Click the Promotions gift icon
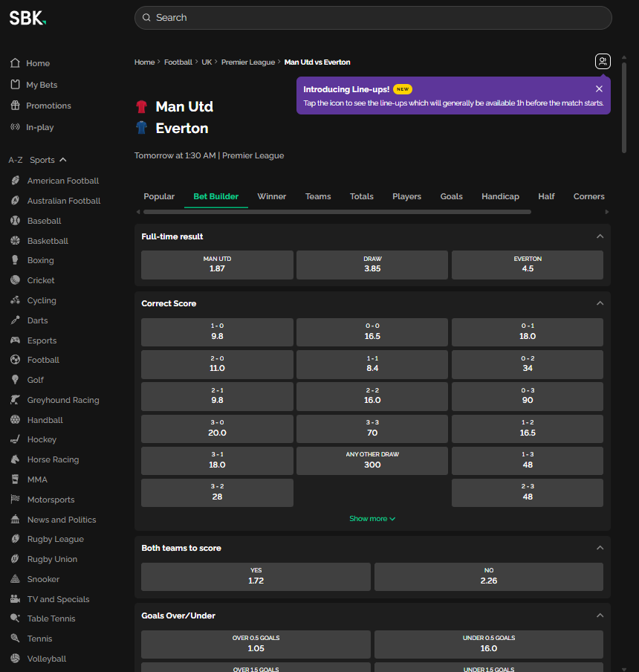Viewport: 639px width, 672px height. (15, 106)
